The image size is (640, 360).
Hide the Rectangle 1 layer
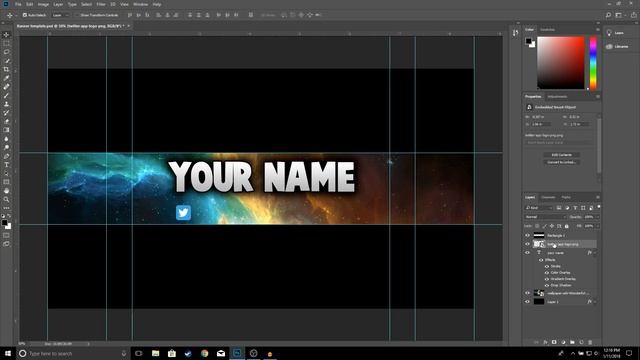[x=527, y=236]
